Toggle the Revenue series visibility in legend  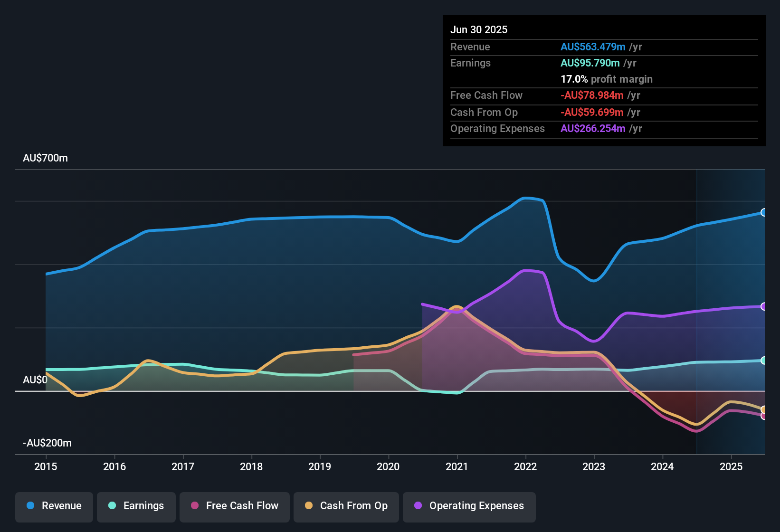[x=54, y=506]
